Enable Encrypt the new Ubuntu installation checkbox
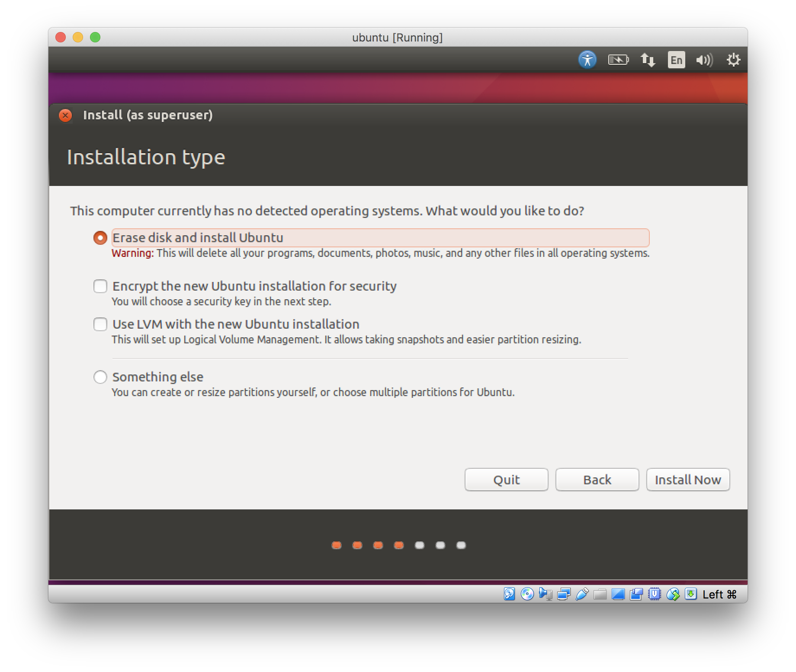796x672 pixels. pos(100,286)
